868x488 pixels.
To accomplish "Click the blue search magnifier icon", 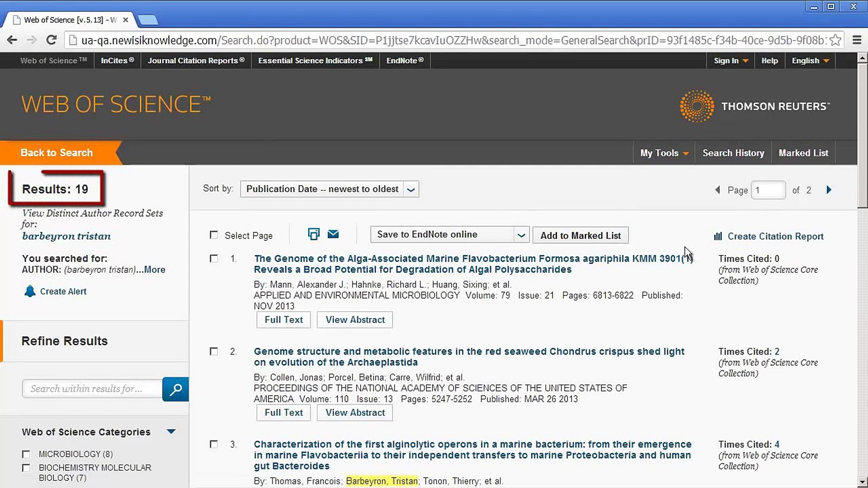I will click(x=175, y=389).
